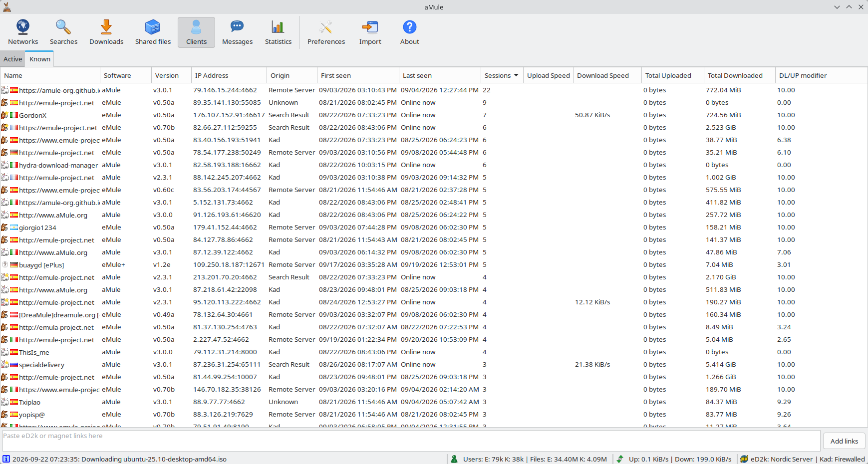Click IP address 176.107.152.91:46617
868x464 pixels.
[x=229, y=115]
